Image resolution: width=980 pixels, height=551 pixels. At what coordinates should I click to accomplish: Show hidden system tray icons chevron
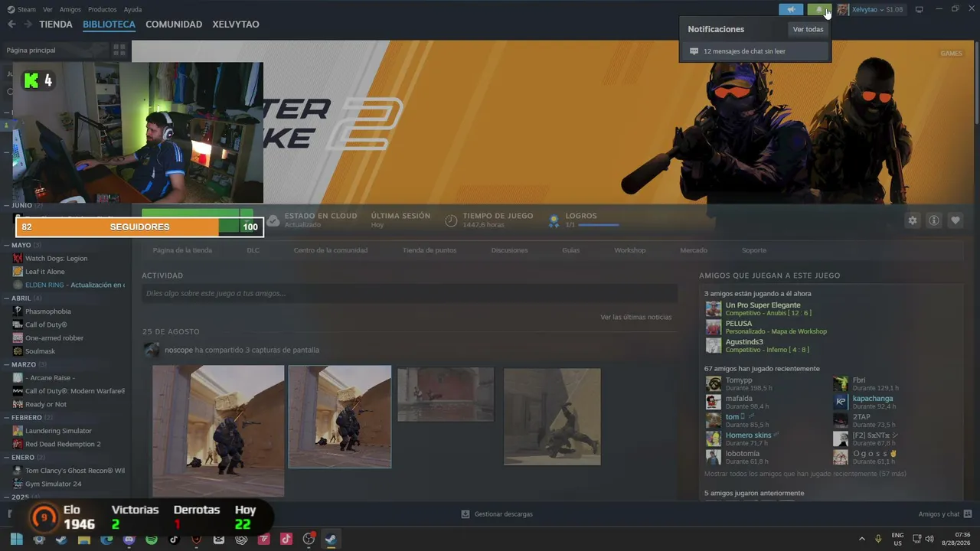[x=861, y=539]
